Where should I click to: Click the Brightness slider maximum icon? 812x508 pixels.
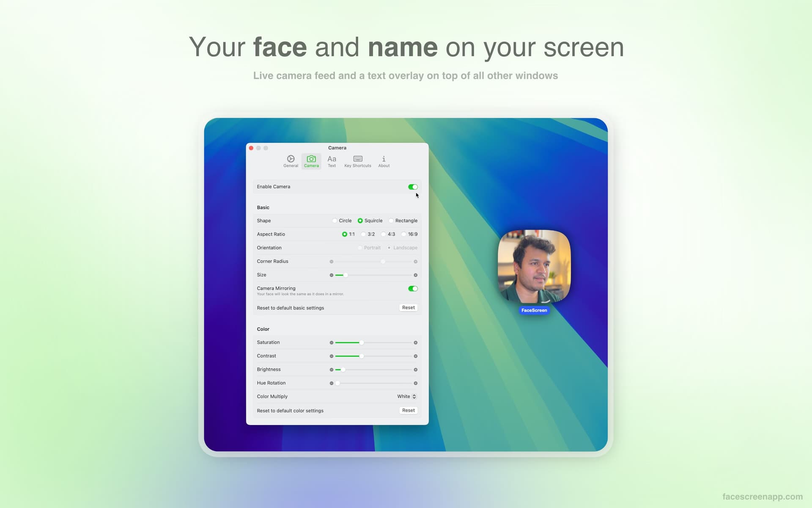tap(416, 370)
